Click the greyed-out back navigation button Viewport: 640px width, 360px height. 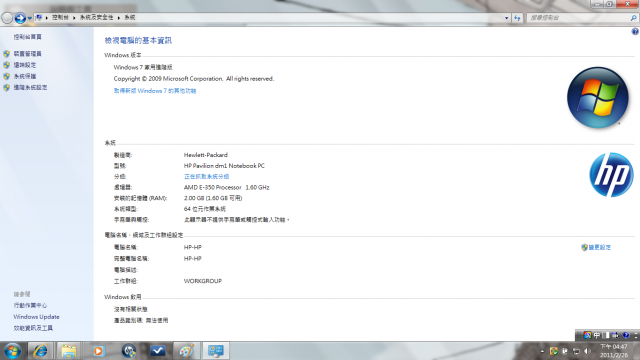click(x=7, y=18)
